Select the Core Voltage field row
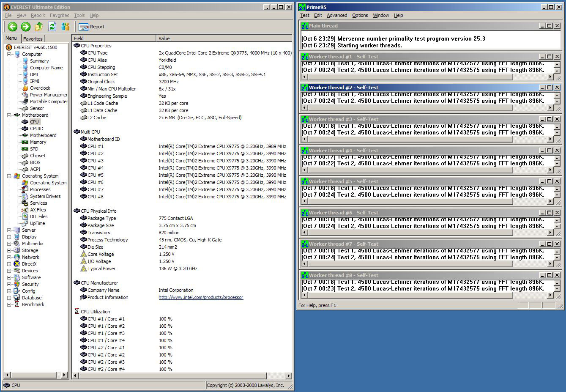This screenshot has height=392, width=566. 183,254
